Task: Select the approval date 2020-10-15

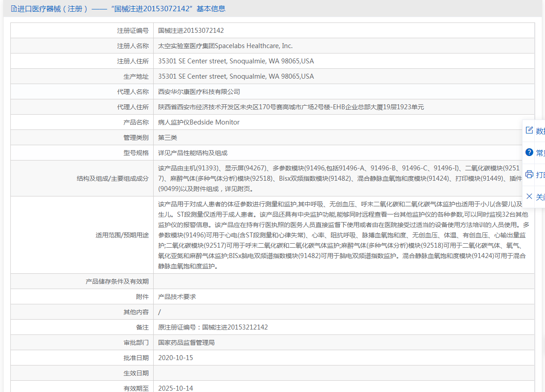Action: point(176,358)
